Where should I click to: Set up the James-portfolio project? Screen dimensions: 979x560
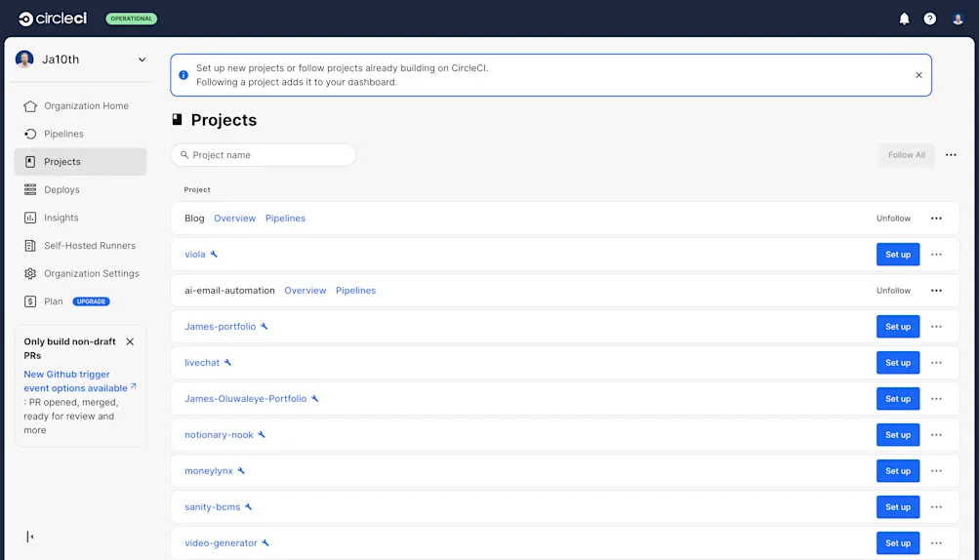click(898, 327)
